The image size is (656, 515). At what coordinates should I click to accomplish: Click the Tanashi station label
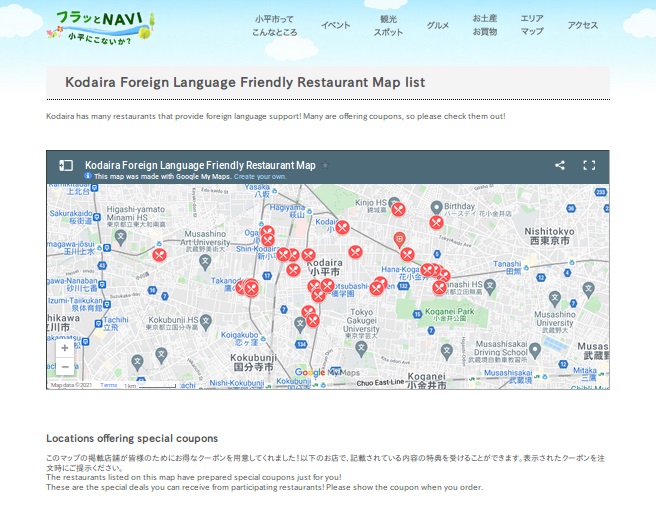507,267
